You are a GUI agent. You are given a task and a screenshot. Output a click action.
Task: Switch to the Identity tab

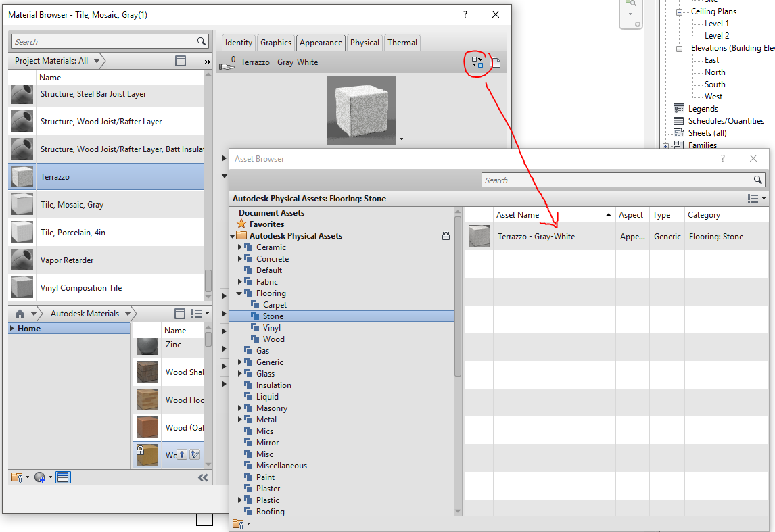pyautogui.click(x=238, y=43)
